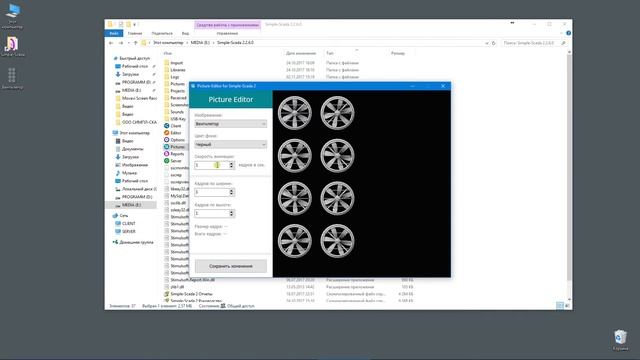640x360 pixels.
Task: Open the Главная ribbon tab in Explorer
Action: pos(135,33)
